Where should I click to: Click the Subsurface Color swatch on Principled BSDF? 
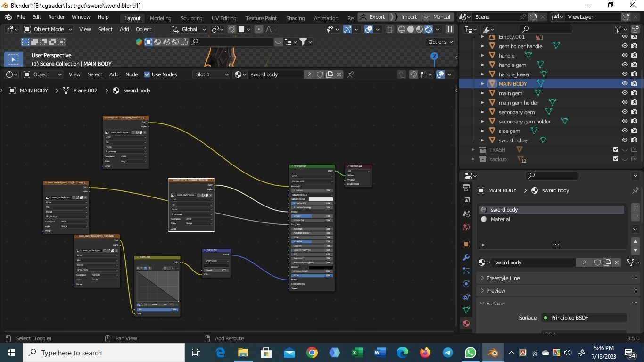tap(321, 199)
